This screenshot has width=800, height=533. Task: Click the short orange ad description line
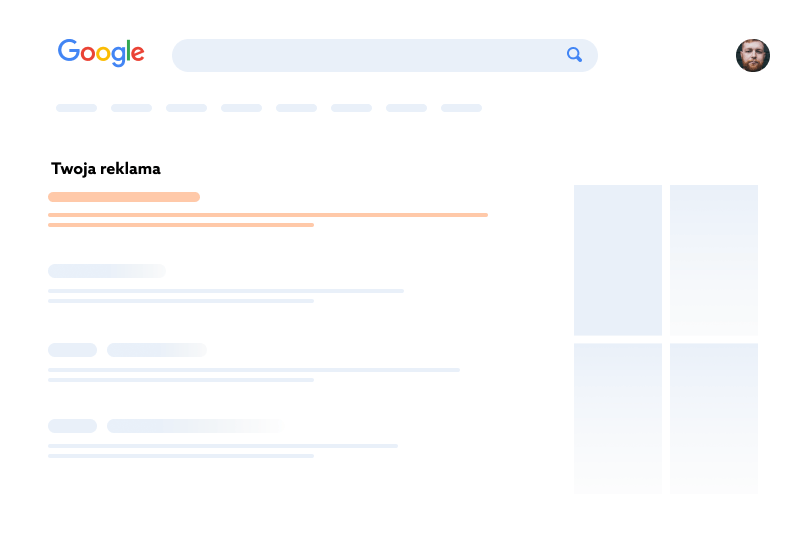(181, 225)
